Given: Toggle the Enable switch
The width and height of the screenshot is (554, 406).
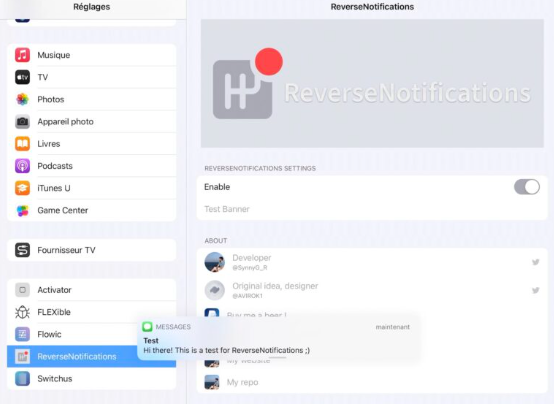Looking at the screenshot, I should pos(526,187).
